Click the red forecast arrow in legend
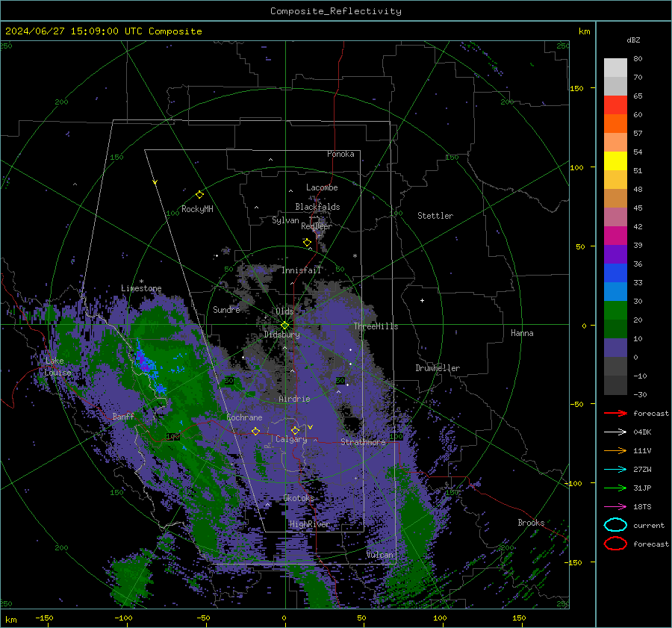This screenshot has height=628, width=672. (x=615, y=413)
